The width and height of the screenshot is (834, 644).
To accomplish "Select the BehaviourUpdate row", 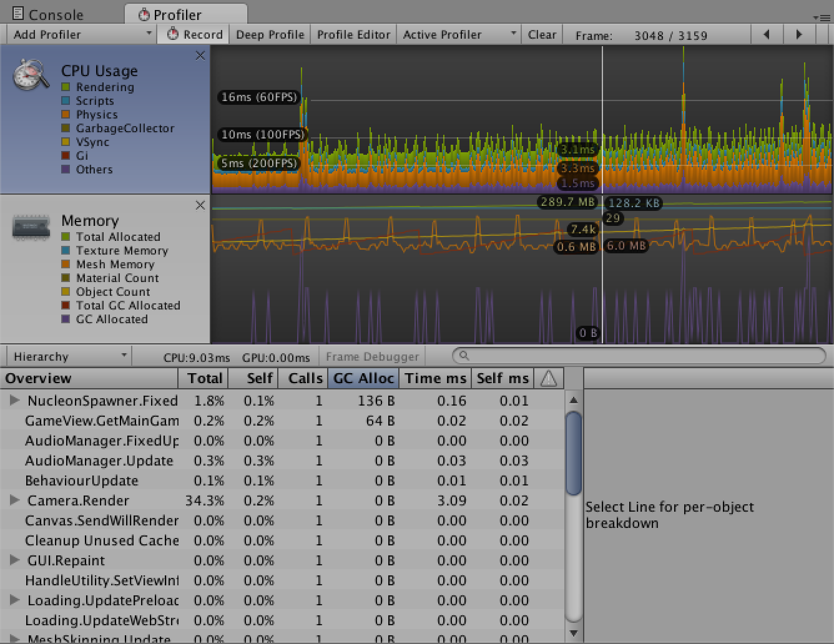I will pos(282,481).
